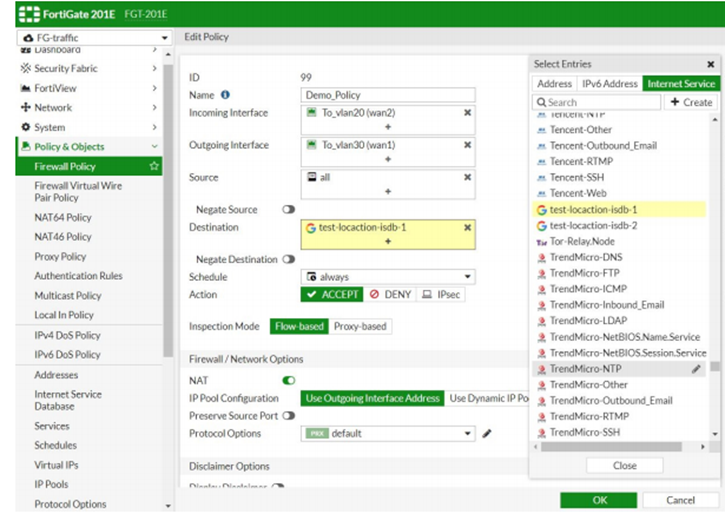Open the Schedule dropdown set to always
The width and height of the screenshot is (725, 514).
[x=388, y=277]
